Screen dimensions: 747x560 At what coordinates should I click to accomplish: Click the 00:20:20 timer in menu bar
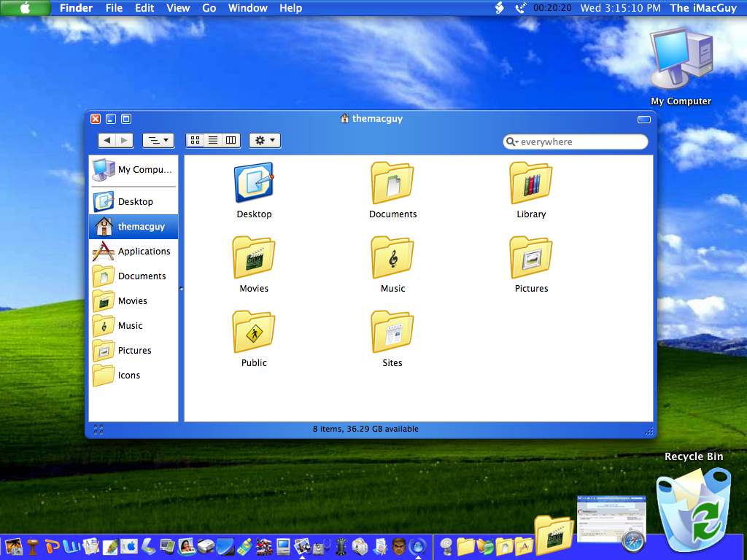tap(552, 8)
